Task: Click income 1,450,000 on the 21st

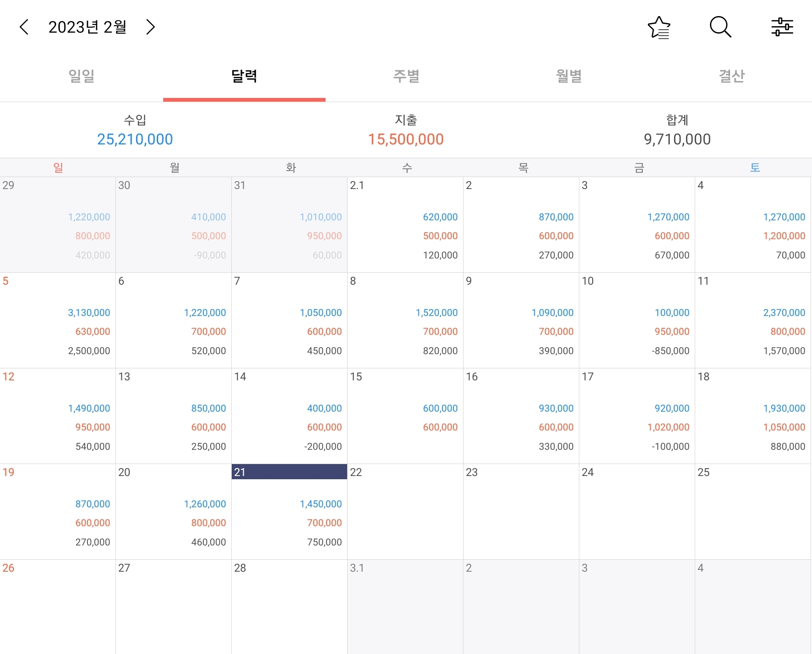Action: (321, 504)
